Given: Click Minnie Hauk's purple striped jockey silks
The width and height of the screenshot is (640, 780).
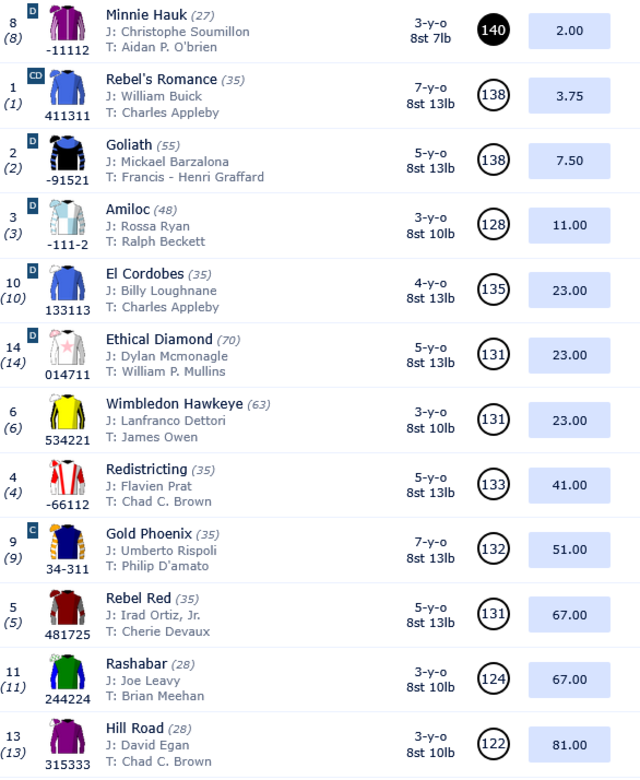Looking at the screenshot, I should (67, 23).
